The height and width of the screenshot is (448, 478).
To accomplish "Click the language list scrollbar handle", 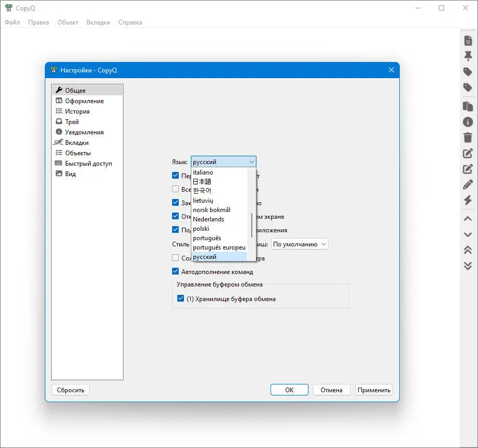I will [x=251, y=225].
